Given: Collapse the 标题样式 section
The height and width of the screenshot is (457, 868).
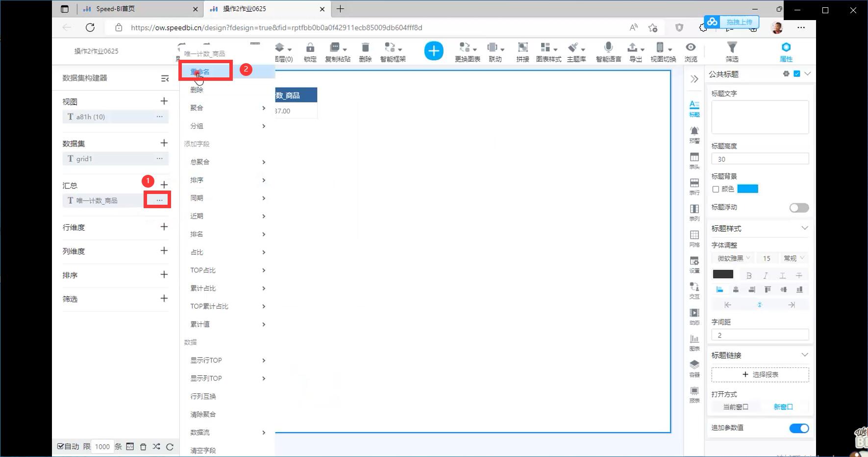Looking at the screenshot, I should [x=804, y=228].
